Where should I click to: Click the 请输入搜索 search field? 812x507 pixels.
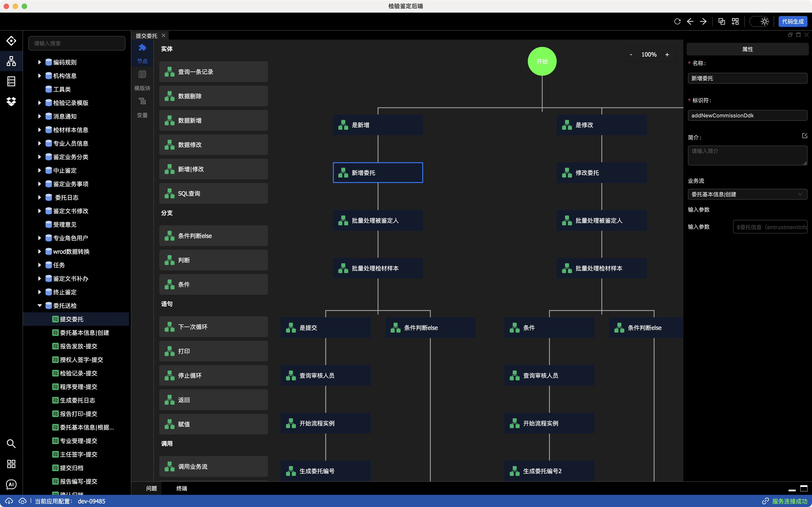(77, 43)
